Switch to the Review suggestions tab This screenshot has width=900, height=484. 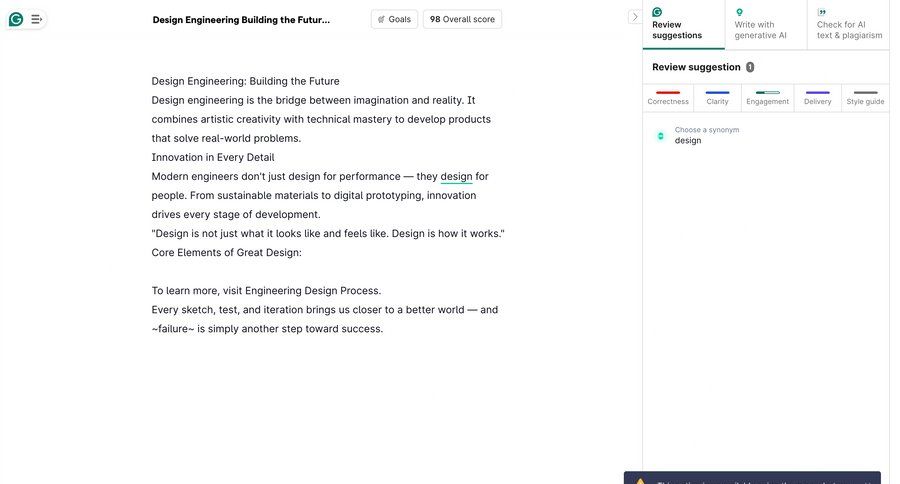(683, 25)
